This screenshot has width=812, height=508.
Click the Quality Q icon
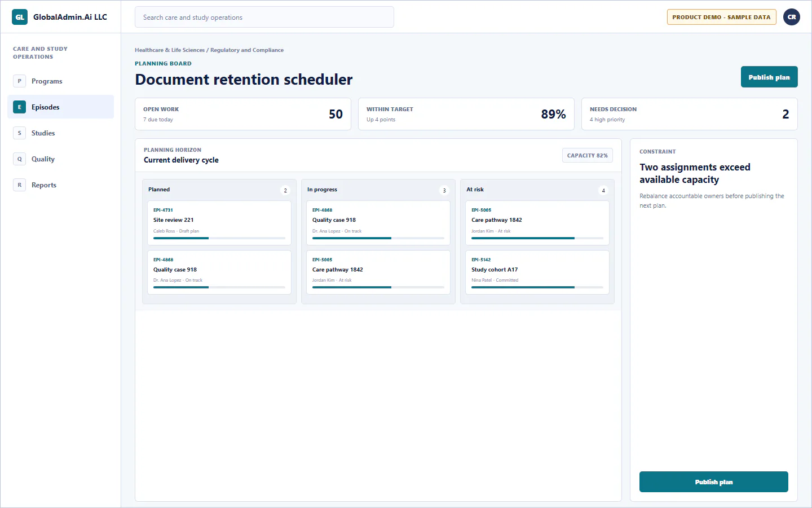(20, 159)
